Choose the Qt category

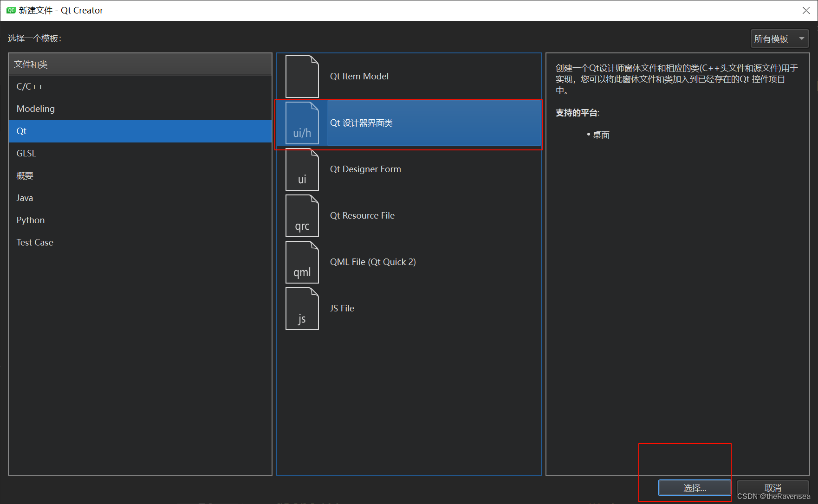click(140, 131)
